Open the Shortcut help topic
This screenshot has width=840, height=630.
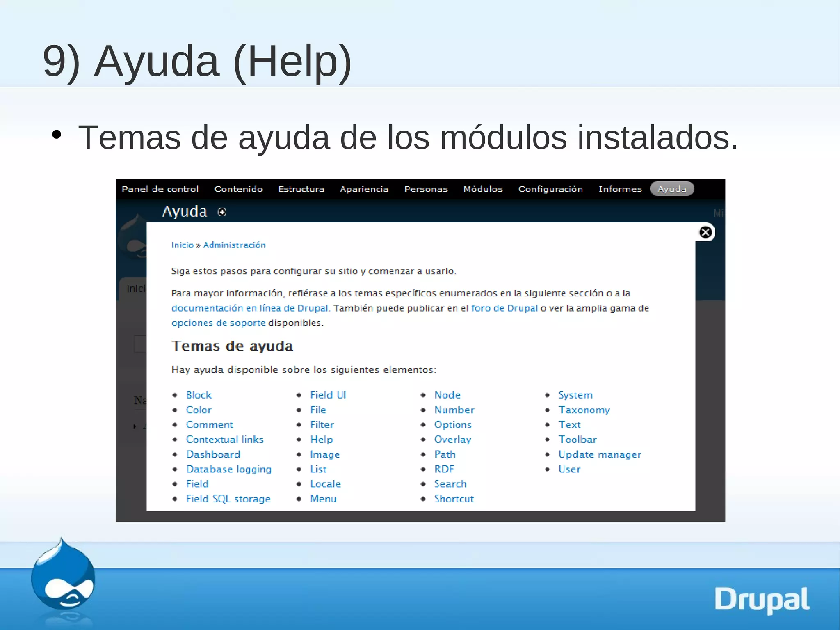(454, 499)
